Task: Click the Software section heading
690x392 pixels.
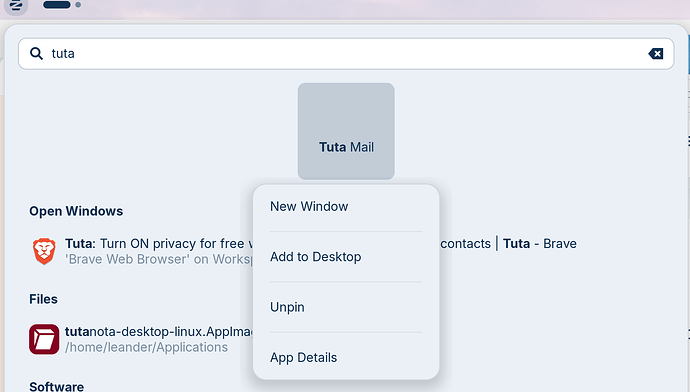Action: point(56,386)
